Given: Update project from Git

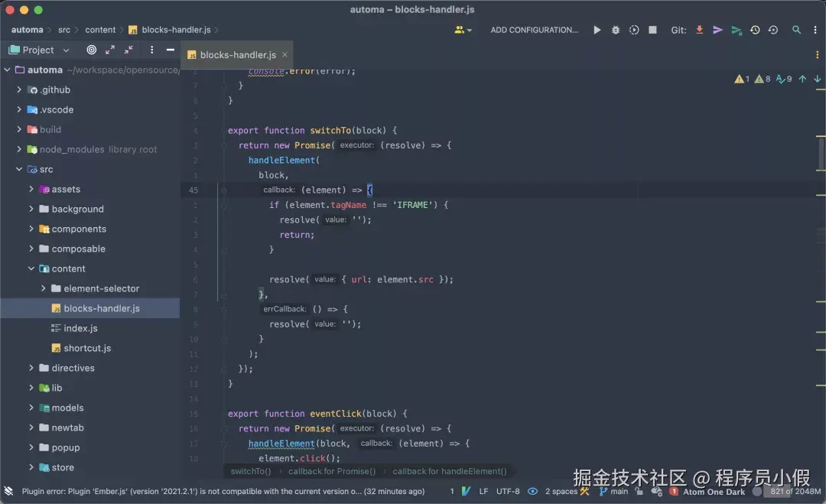Looking at the screenshot, I should coord(701,31).
